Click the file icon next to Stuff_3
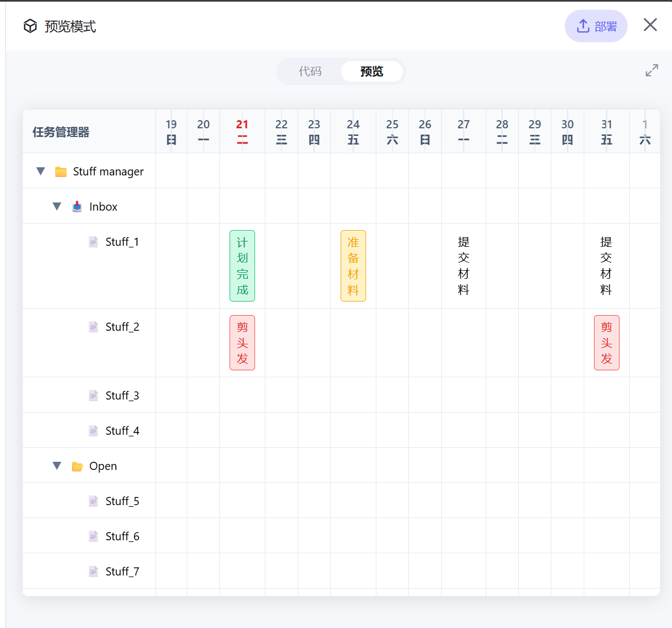672x628 pixels. 93,395
